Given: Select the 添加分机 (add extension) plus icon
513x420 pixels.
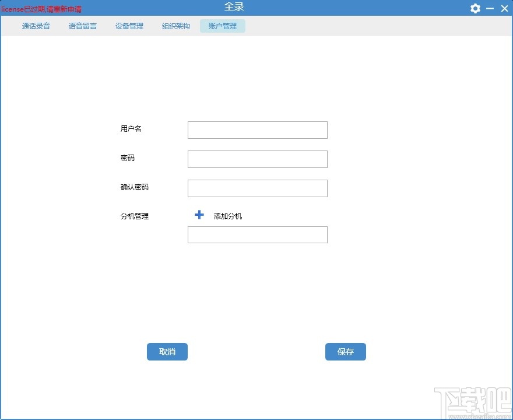Looking at the screenshot, I should (199, 215).
